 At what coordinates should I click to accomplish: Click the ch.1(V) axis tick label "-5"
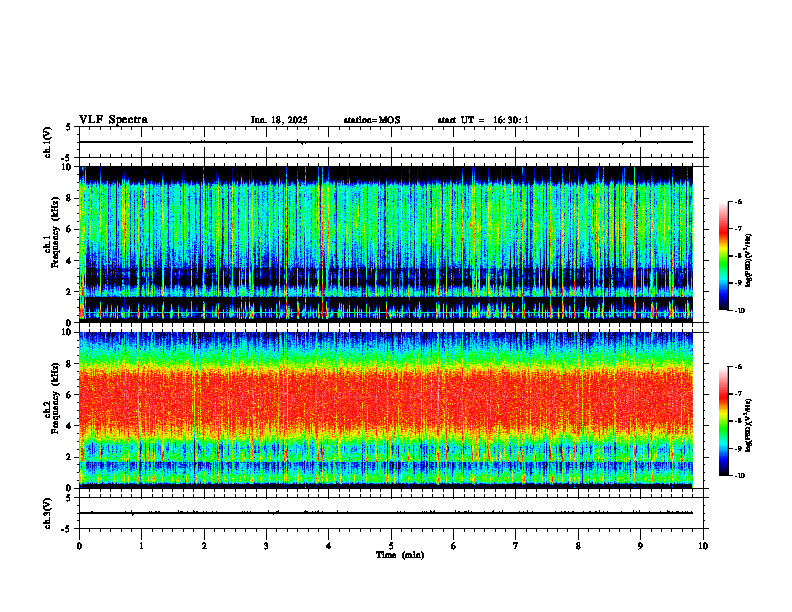coord(66,158)
